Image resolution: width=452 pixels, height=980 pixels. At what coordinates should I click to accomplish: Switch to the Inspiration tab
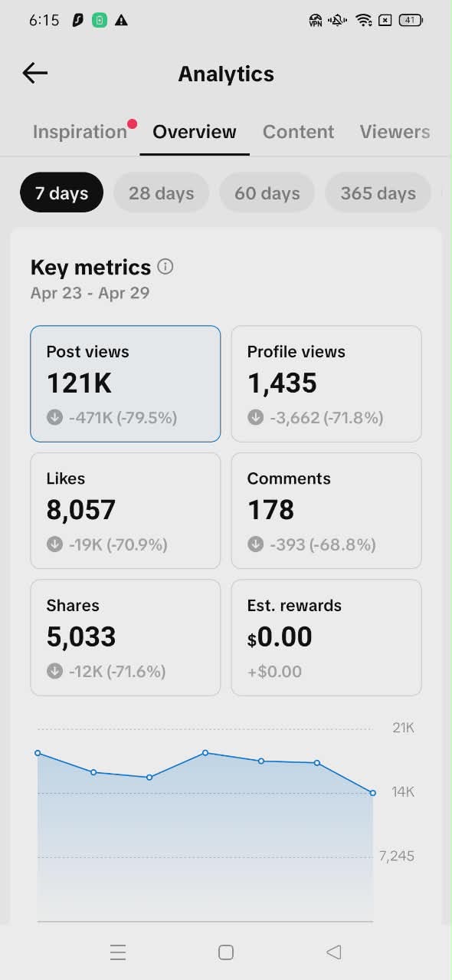click(80, 132)
